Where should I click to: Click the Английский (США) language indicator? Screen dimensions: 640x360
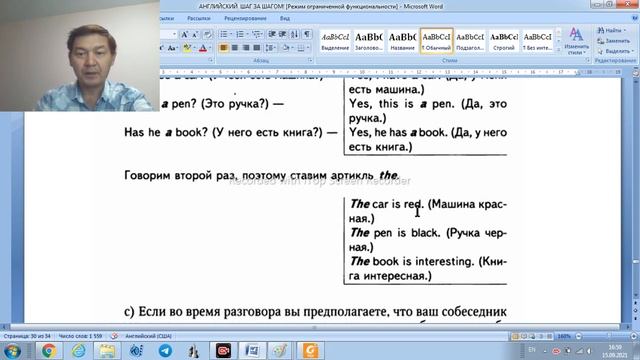point(148,336)
